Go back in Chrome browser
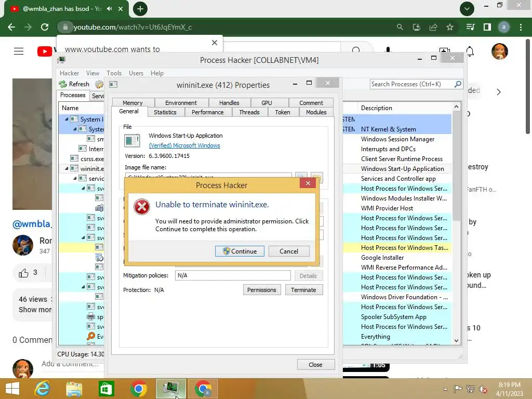 [11, 27]
